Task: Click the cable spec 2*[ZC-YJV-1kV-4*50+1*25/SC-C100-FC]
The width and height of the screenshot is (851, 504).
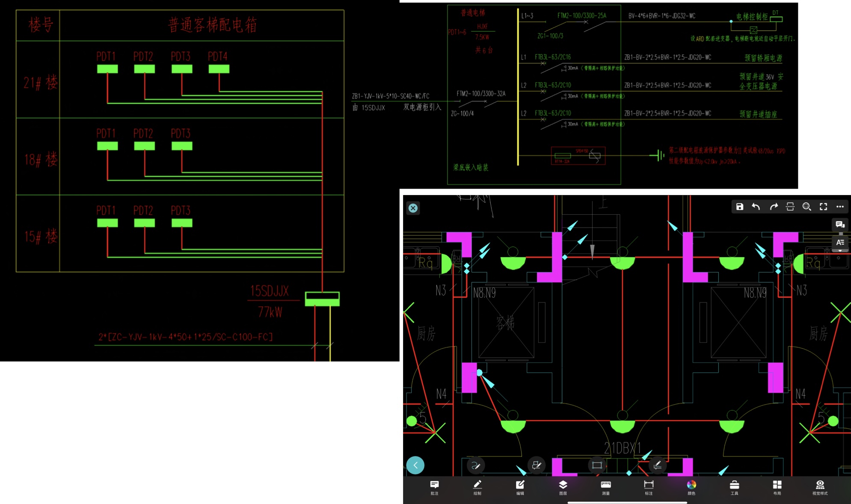Action: 186,337
